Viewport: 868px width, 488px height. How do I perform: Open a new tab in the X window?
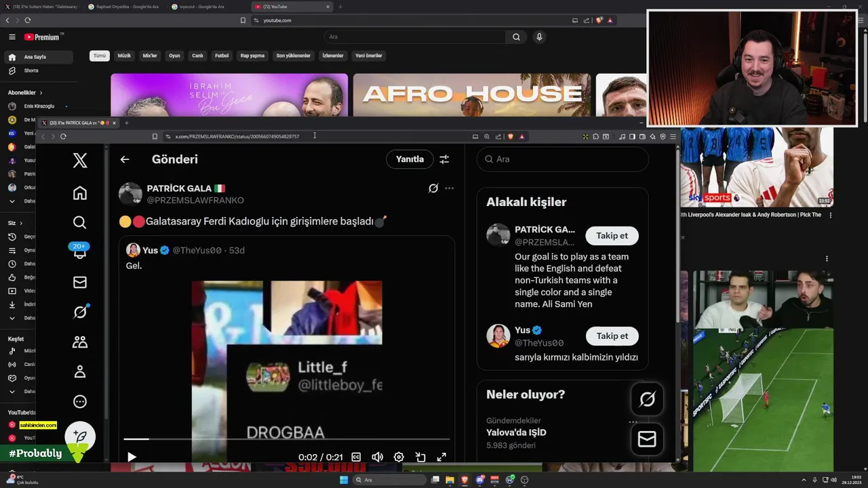tap(126, 123)
